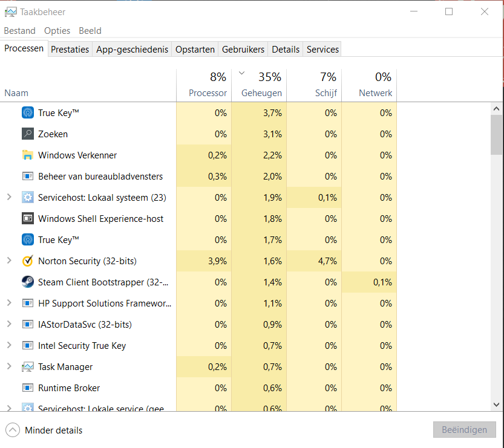
Task: Expand the Task Manager process row
Action: coord(9,367)
